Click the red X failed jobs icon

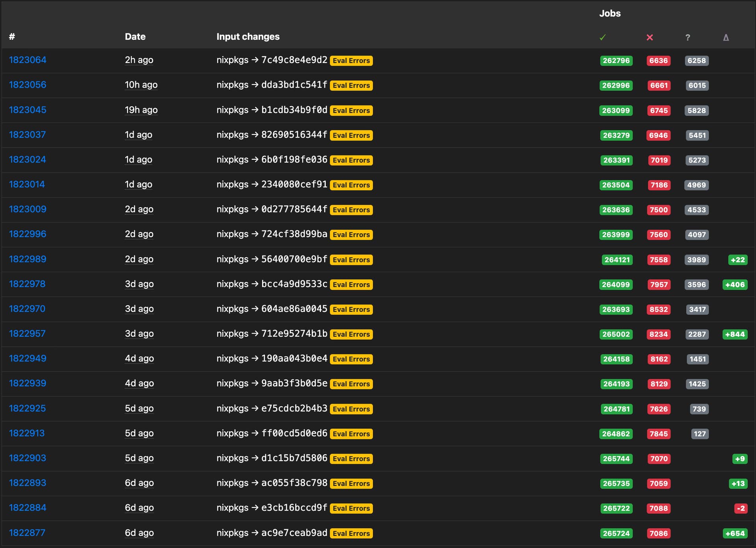pyautogui.click(x=650, y=37)
